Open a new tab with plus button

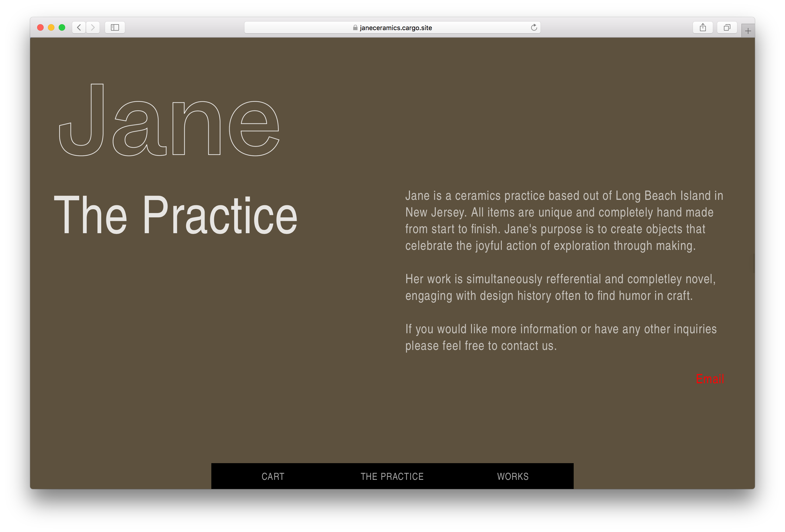(748, 31)
